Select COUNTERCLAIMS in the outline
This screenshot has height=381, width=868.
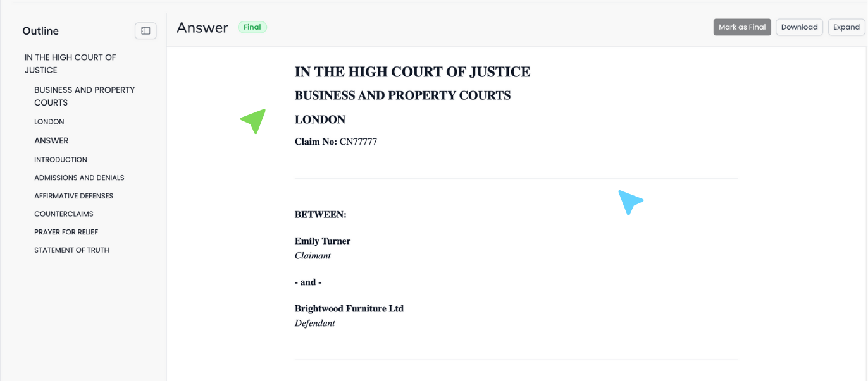click(64, 214)
